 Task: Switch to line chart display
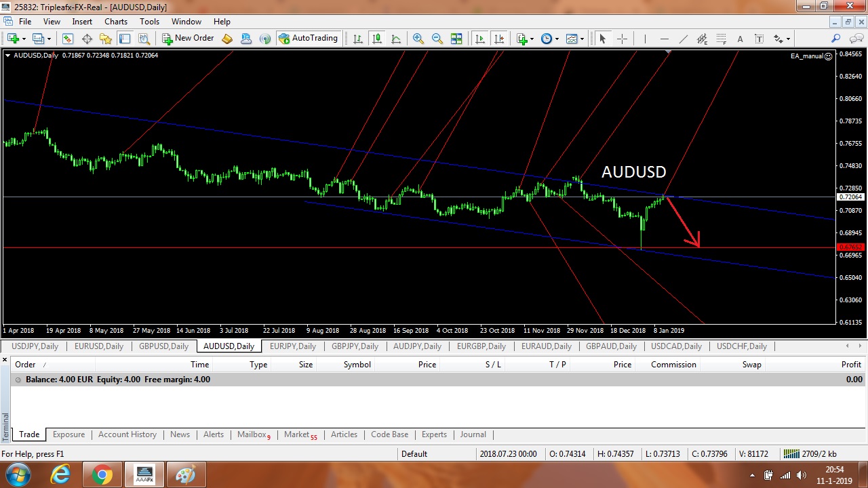coord(396,39)
